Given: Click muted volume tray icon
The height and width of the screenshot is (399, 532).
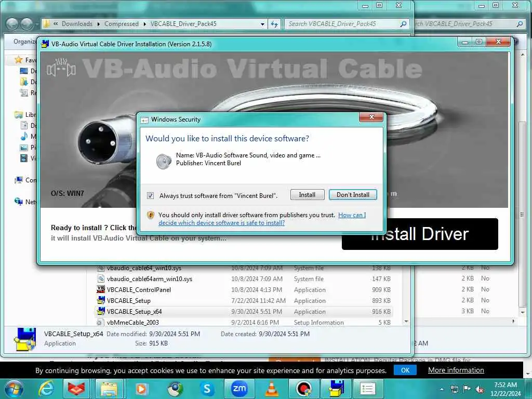Looking at the screenshot, I should (x=480, y=389).
